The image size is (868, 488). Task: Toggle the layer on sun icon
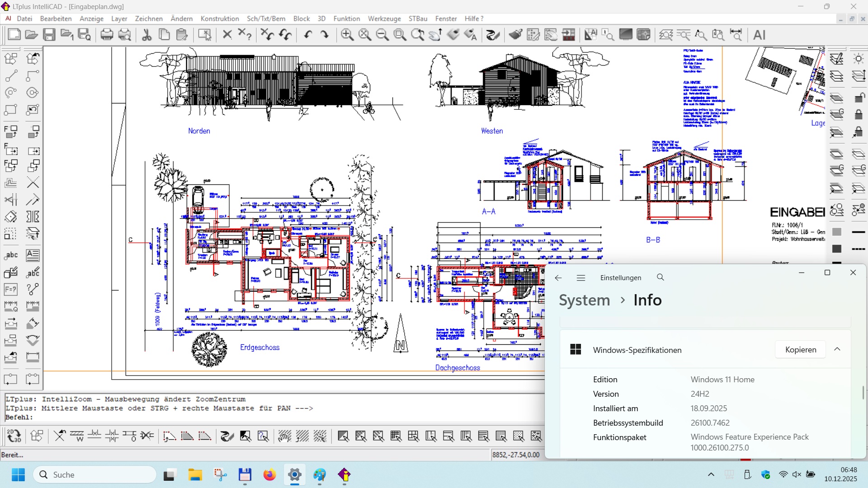point(859,59)
